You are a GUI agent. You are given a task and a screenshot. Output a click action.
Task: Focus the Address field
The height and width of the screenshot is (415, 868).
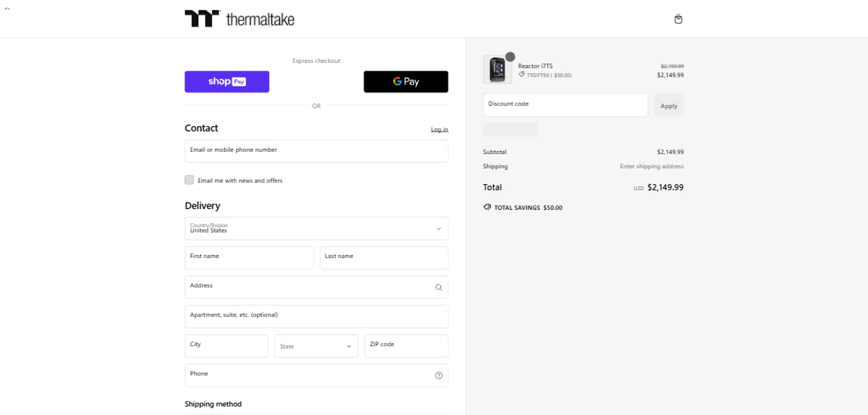(x=317, y=287)
